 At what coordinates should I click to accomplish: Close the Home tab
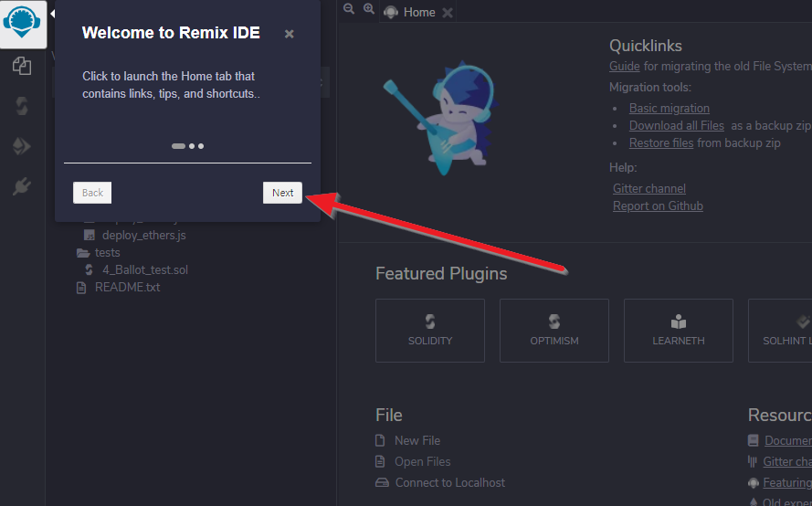coord(448,13)
